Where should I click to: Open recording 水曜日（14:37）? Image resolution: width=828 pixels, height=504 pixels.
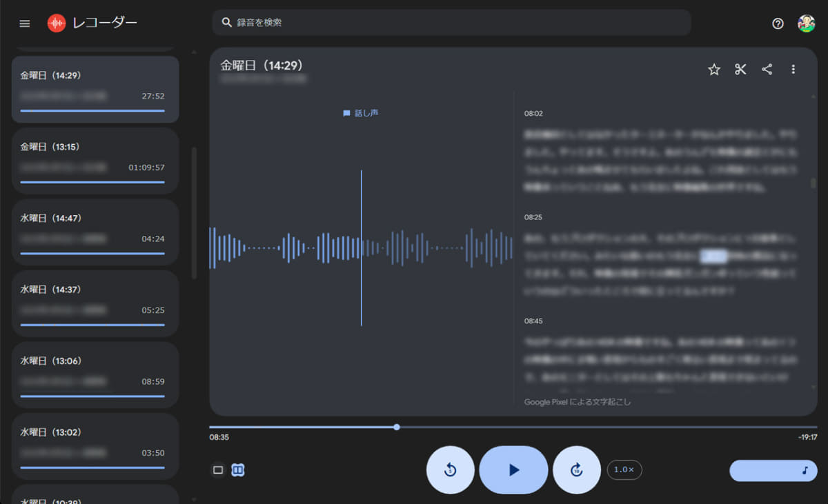95,303
